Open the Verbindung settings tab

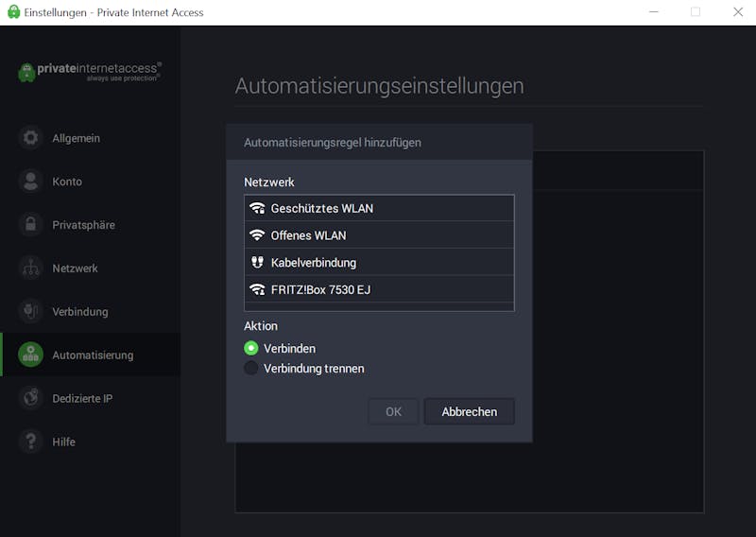tap(90, 312)
